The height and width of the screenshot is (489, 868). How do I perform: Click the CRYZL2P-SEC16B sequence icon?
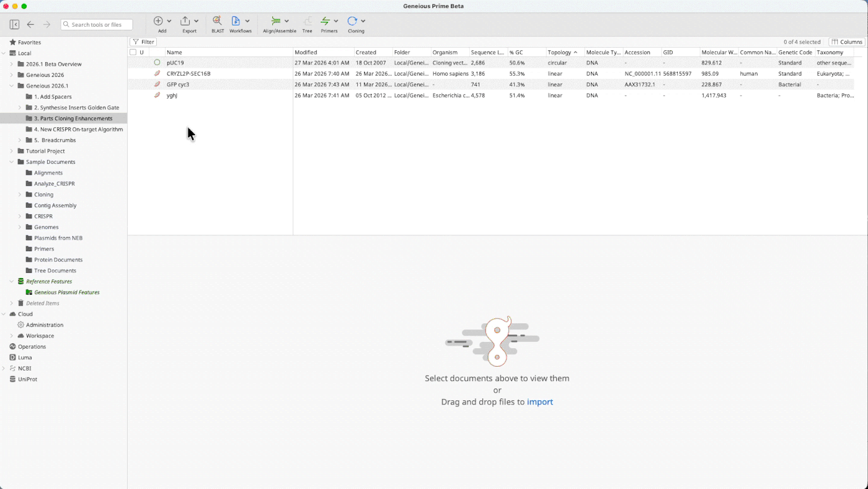click(x=157, y=73)
